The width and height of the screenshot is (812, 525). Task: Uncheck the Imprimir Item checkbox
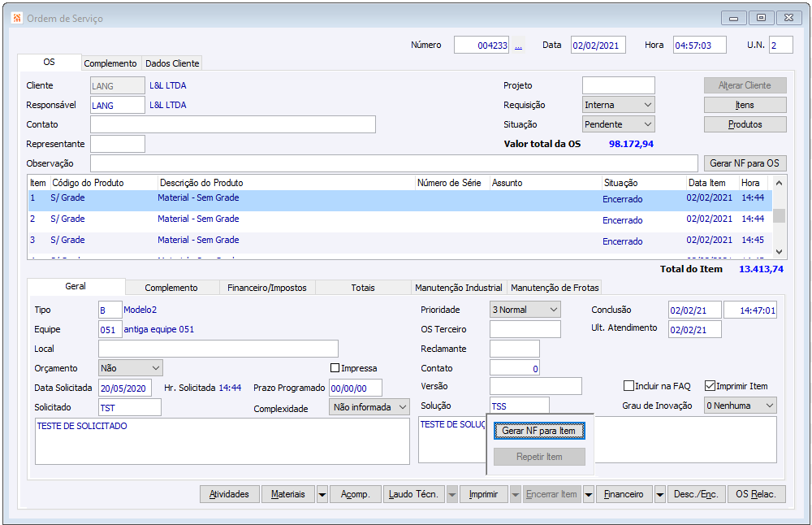(710, 386)
